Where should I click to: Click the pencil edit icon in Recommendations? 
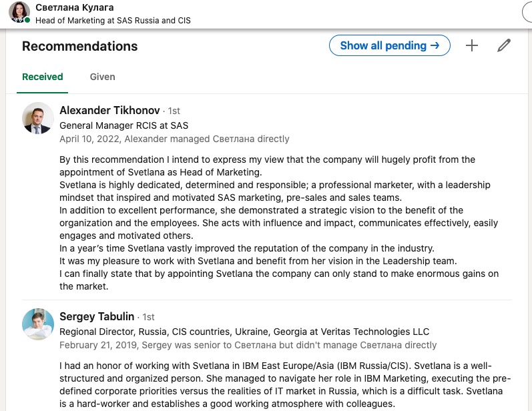[x=504, y=45]
